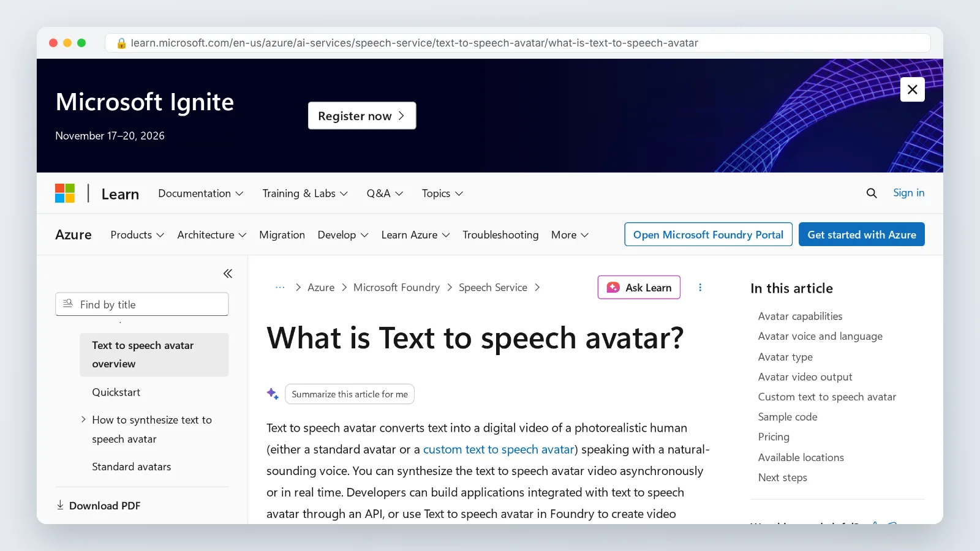The image size is (980, 551).
Task: Select Migration in Azure nav
Action: [x=282, y=235]
